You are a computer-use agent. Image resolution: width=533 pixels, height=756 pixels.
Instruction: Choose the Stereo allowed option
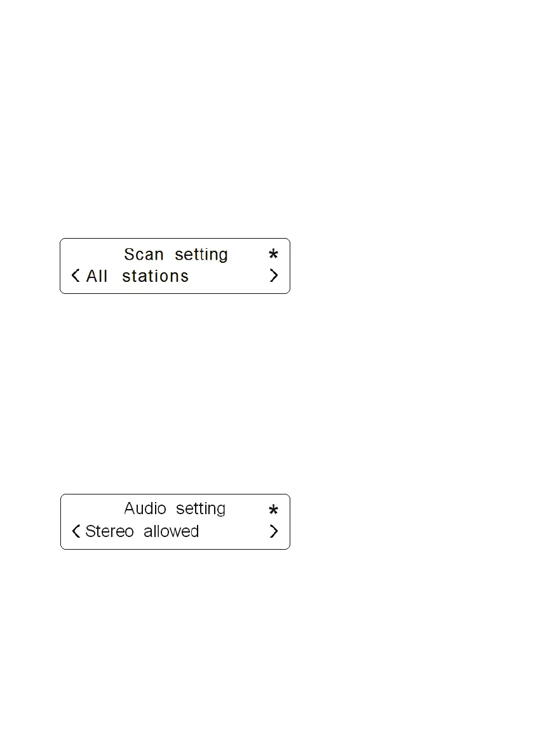[x=142, y=531]
